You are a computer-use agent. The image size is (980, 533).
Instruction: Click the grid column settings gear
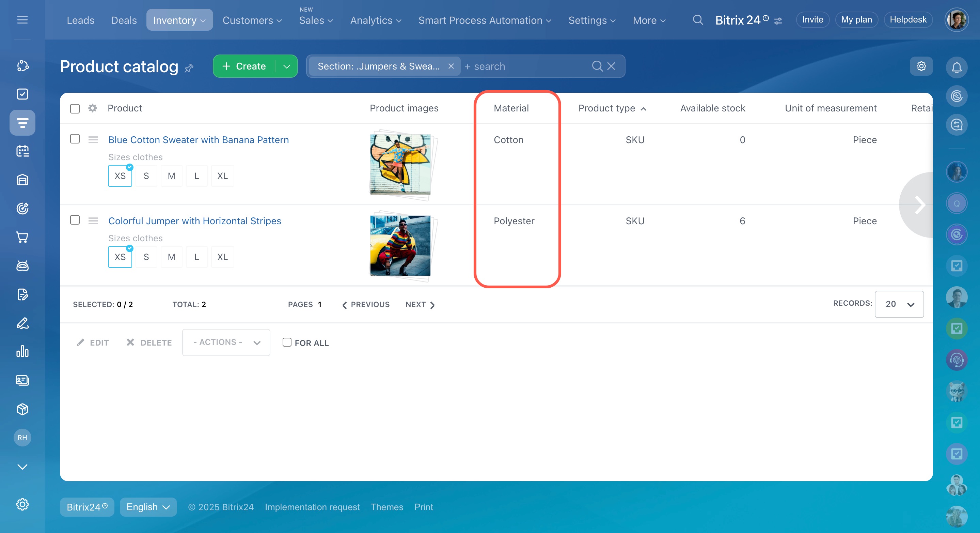pos(92,108)
